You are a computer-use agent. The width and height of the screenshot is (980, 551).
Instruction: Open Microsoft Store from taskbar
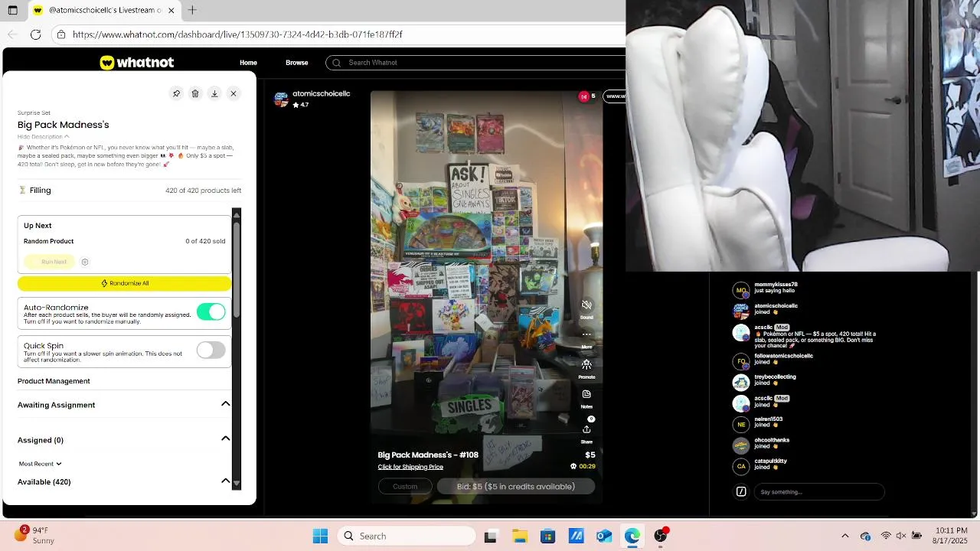point(547,536)
